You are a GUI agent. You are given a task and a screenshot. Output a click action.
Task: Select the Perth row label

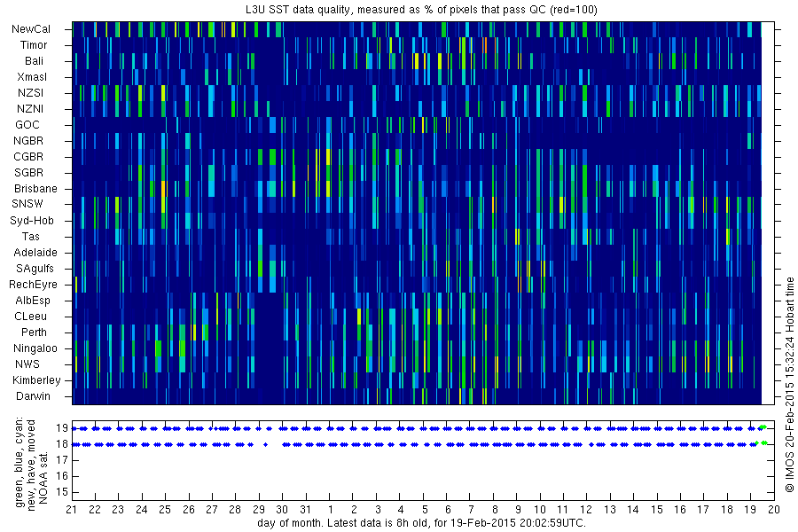[x=34, y=332]
